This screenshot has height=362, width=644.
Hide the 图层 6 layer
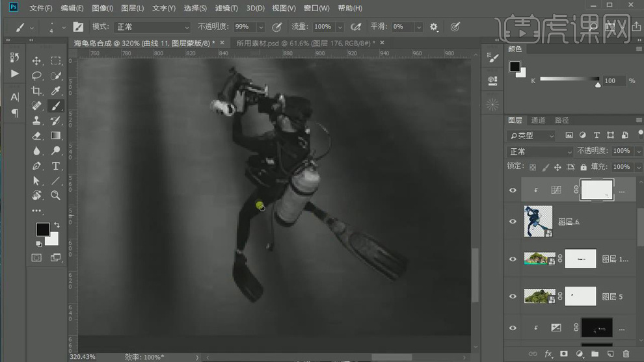click(x=513, y=222)
